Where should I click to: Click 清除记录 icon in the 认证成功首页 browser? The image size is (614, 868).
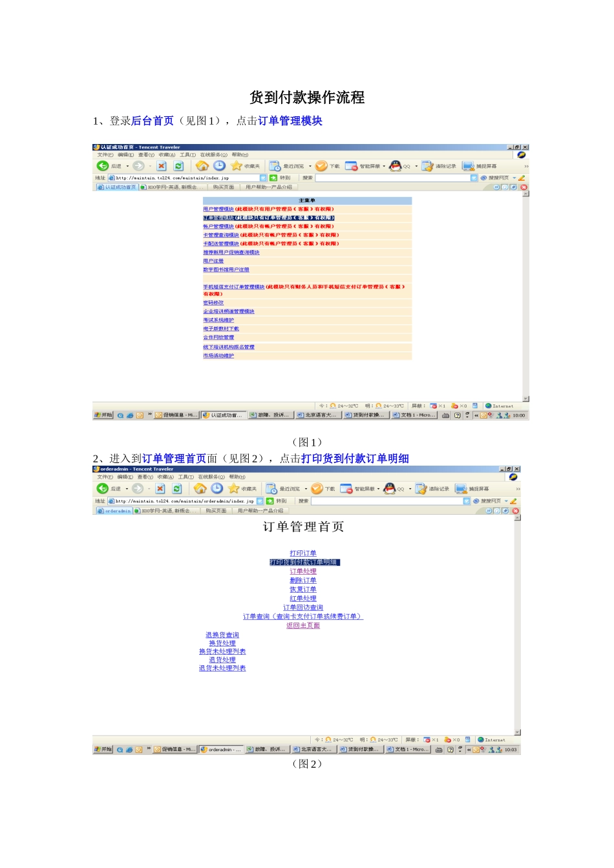428,166
